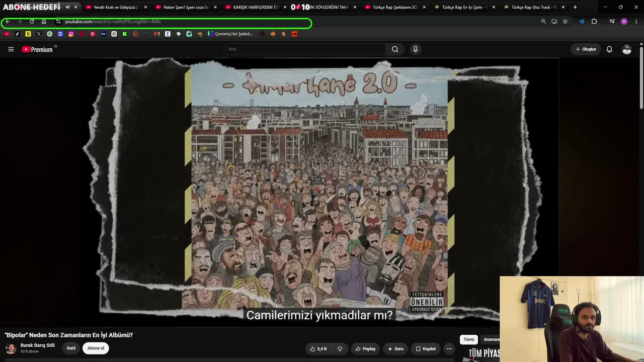Open the Oluştur create menu
Screen dimensions: 644x362
586,49
